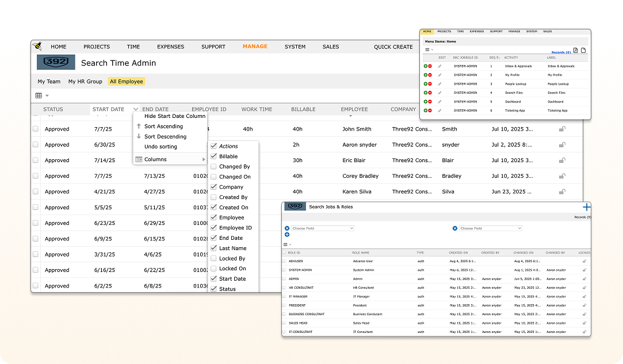This screenshot has height=364, width=623.
Task: Click the bee logo icon beside HOME
Action: (38, 46)
